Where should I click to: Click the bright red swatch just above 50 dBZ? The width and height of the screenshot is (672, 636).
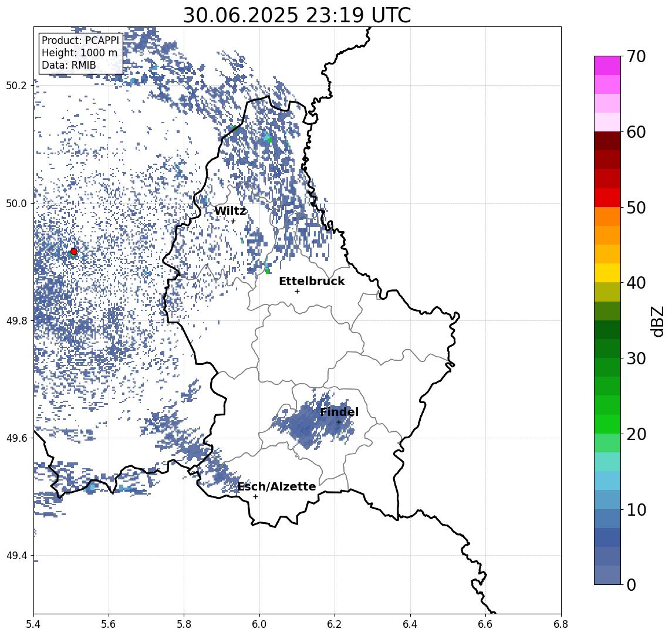(x=607, y=198)
